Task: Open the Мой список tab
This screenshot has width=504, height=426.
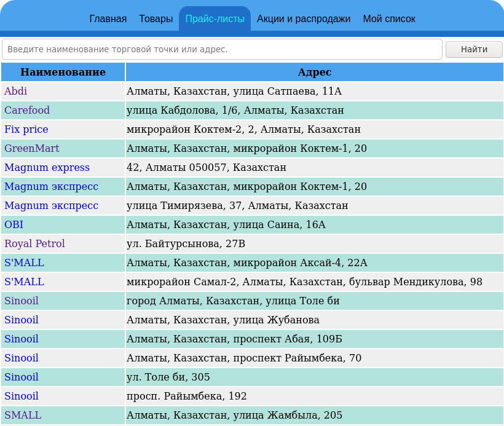Action: (x=389, y=19)
